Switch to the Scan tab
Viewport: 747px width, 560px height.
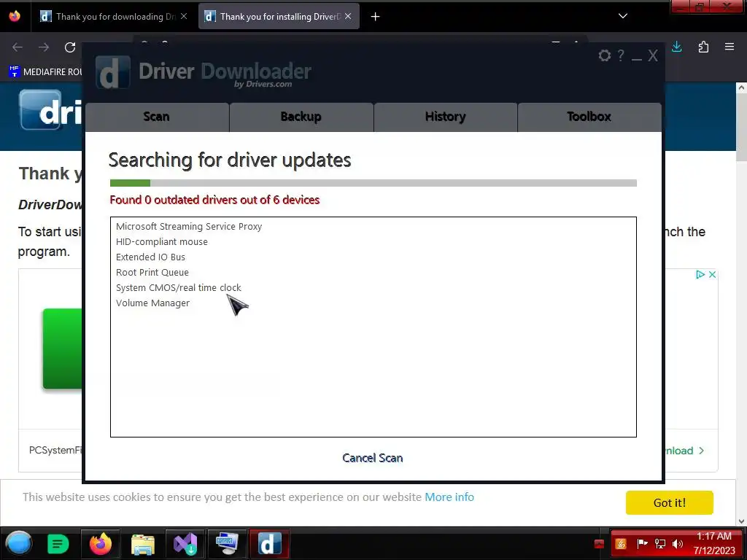(x=157, y=117)
